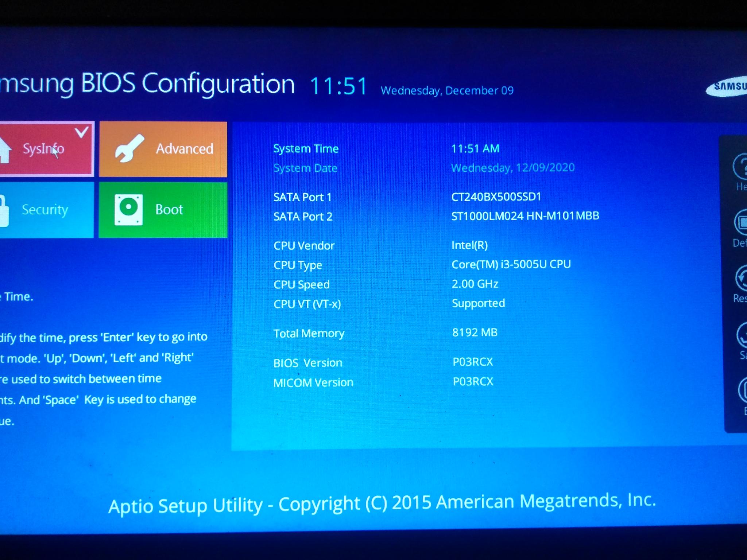
Task: Open the SysInfo tile
Action: [x=47, y=149]
